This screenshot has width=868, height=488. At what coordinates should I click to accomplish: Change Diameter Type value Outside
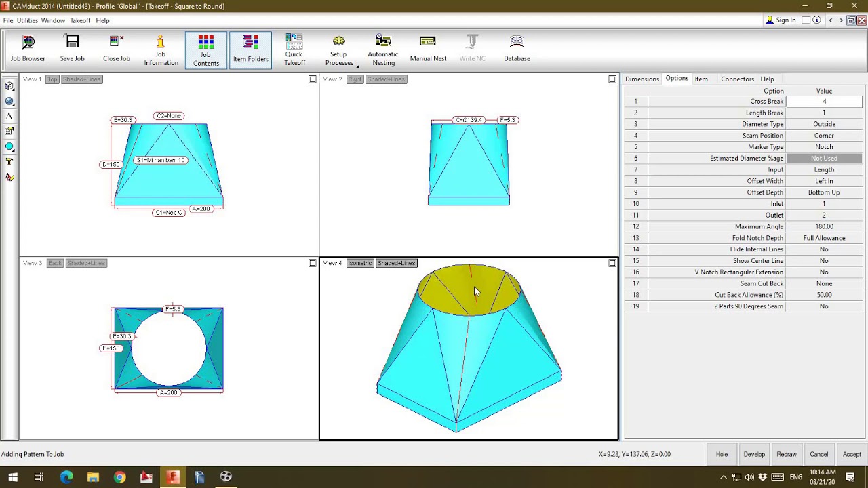(x=824, y=124)
